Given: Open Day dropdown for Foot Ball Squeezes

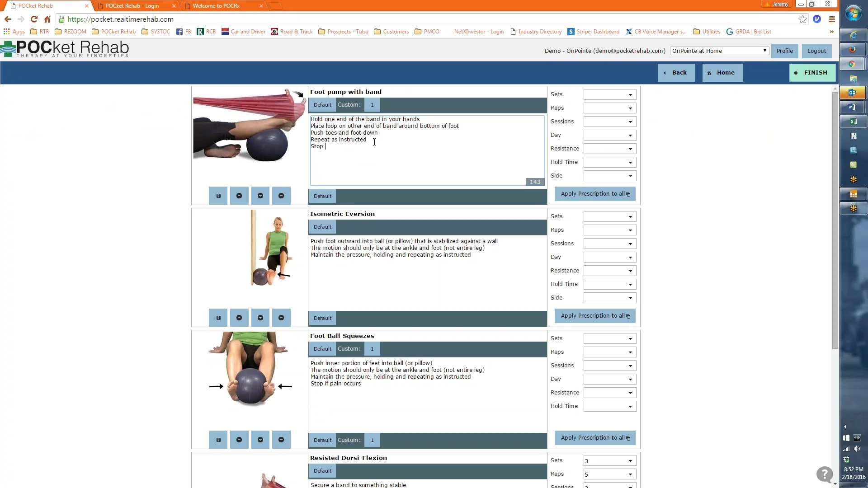Looking at the screenshot, I should coord(610,379).
